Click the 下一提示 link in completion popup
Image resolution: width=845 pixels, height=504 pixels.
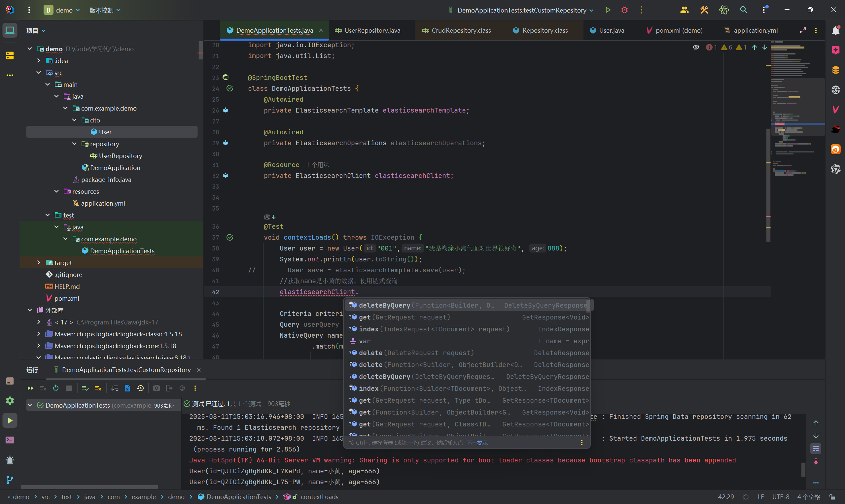pos(477,443)
